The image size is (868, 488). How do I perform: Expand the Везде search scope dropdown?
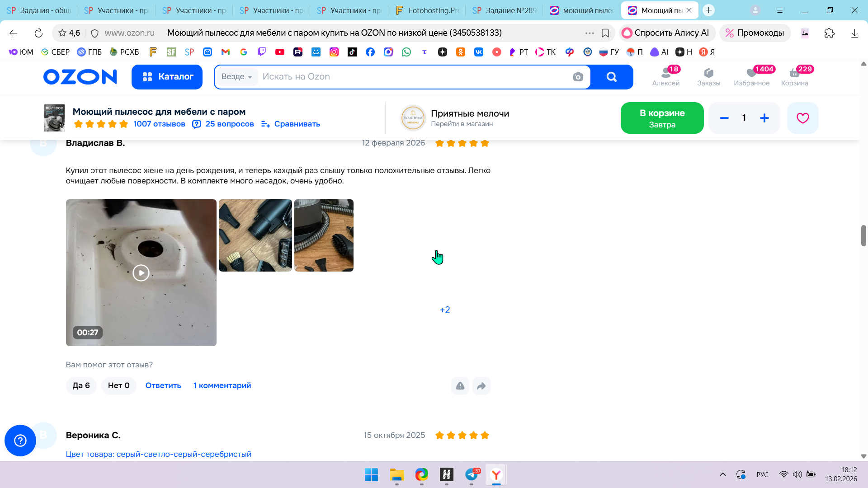(x=237, y=77)
